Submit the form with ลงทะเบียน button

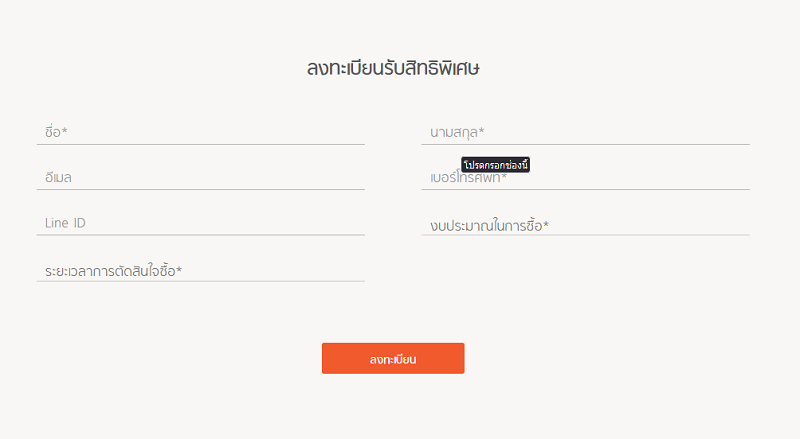coord(393,358)
